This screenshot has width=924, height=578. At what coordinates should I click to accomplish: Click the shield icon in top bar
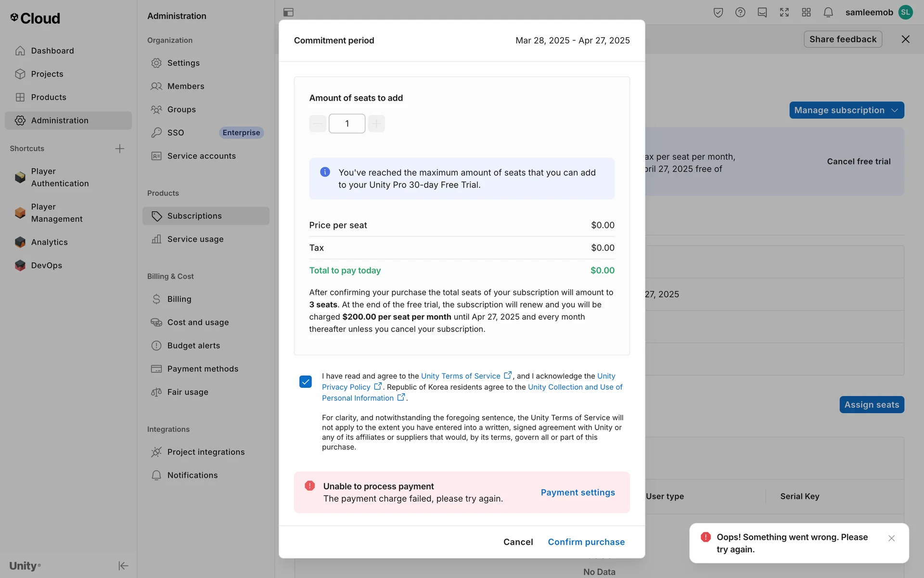718,13
